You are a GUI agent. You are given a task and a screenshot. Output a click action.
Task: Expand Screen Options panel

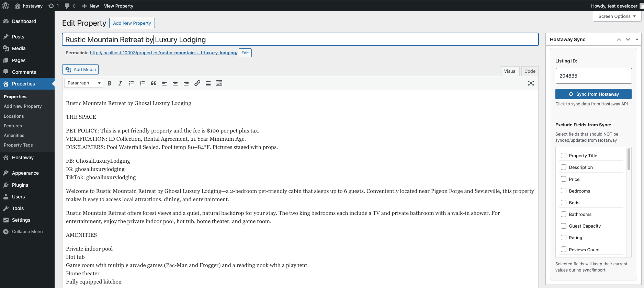[x=617, y=16]
